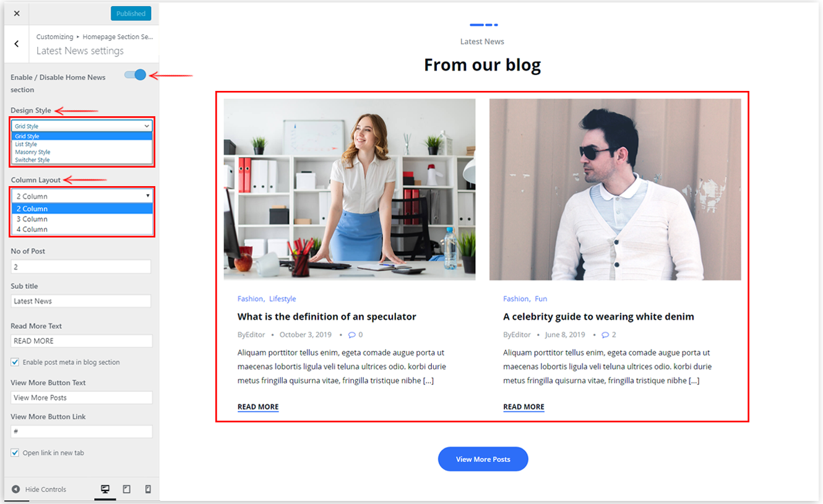Click the View More Posts button
This screenshot has height=504, width=823.
click(483, 459)
